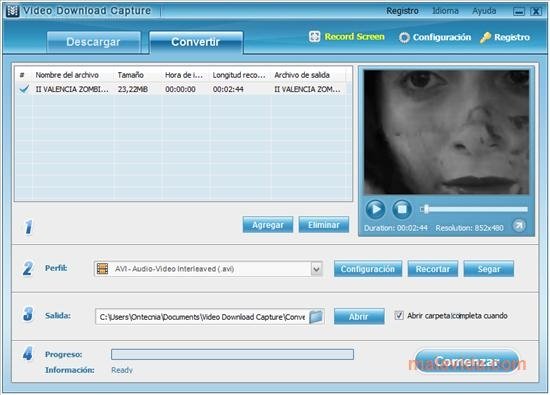550x395 pixels.
Task: Browse output folder with the folder icon
Action: tap(316, 316)
